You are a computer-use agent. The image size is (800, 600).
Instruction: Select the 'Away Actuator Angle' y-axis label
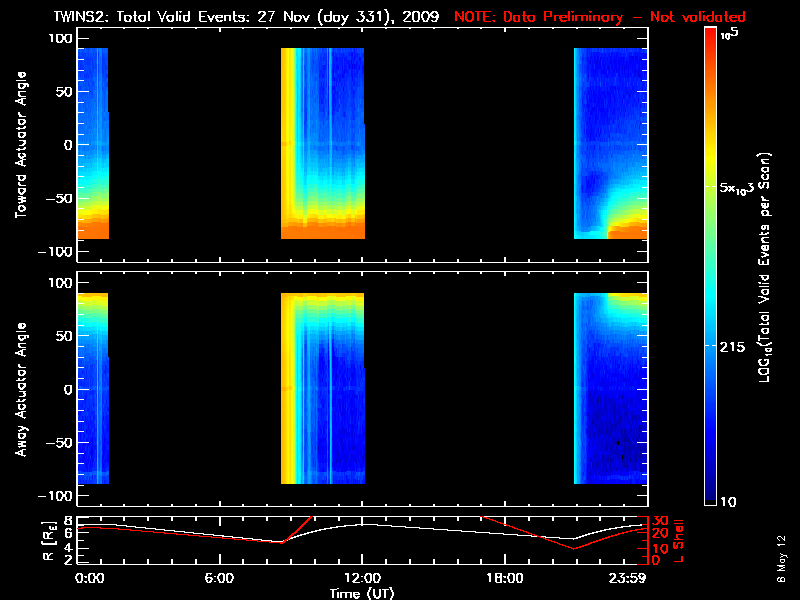pos(20,391)
